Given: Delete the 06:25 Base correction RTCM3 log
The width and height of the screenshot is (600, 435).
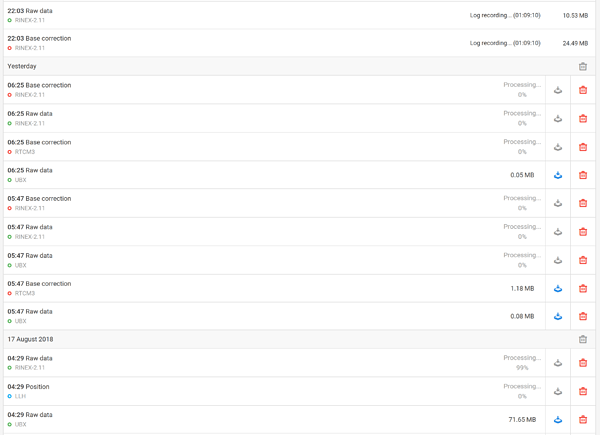Looking at the screenshot, I should pyautogui.click(x=583, y=147).
